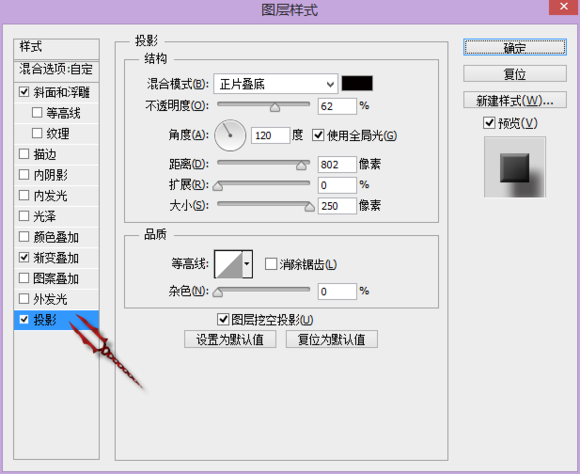Select the 内阴影 style label
The width and height of the screenshot is (580, 474).
(51, 175)
